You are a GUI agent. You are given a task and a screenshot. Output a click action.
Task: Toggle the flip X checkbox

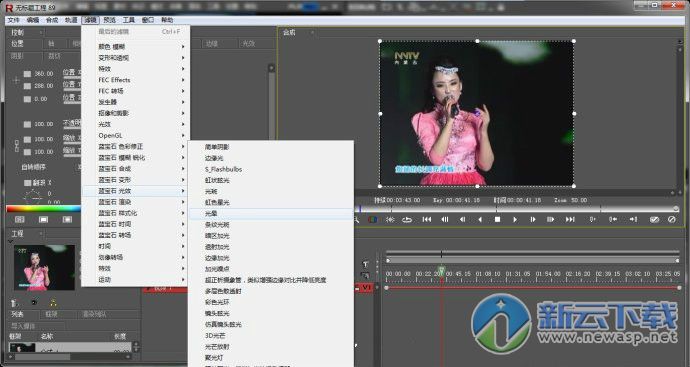tap(27, 183)
